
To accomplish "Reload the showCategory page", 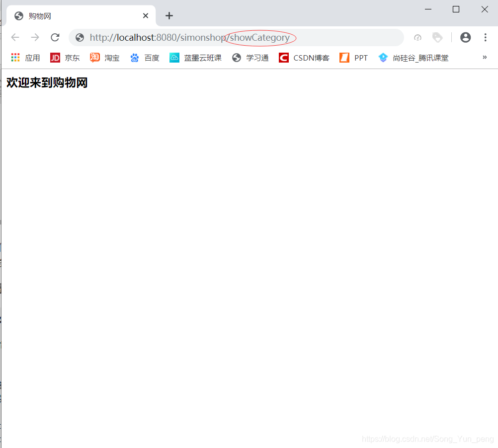I will [x=55, y=37].
